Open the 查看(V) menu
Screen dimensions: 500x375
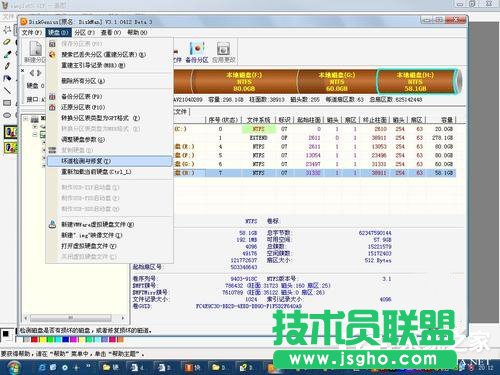click(x=111, y=32)
